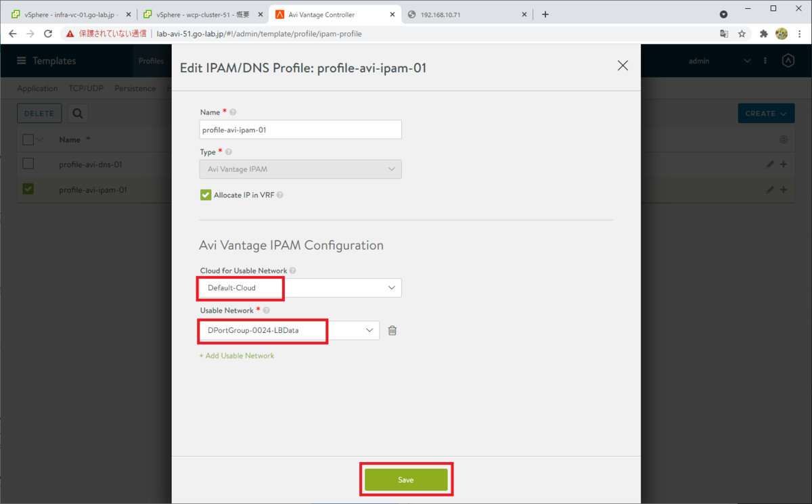Screen dimensions: 812x504
Task: Expand select-all checkbox dropdown arrow
Action: coord(39,140)
